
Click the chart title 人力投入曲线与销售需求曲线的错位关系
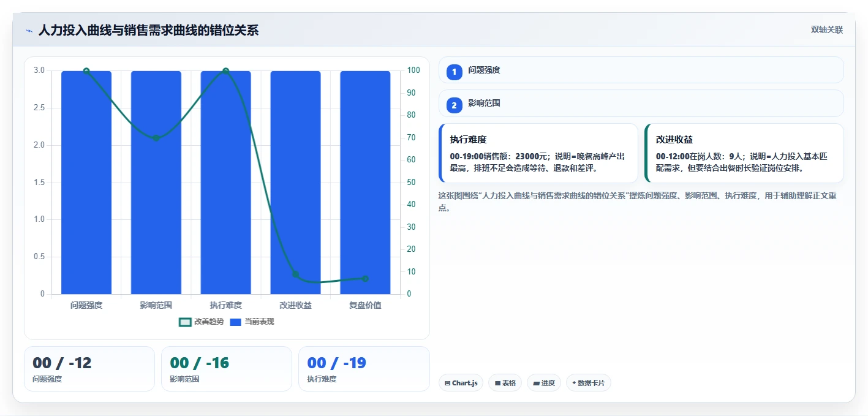[148, 30]
